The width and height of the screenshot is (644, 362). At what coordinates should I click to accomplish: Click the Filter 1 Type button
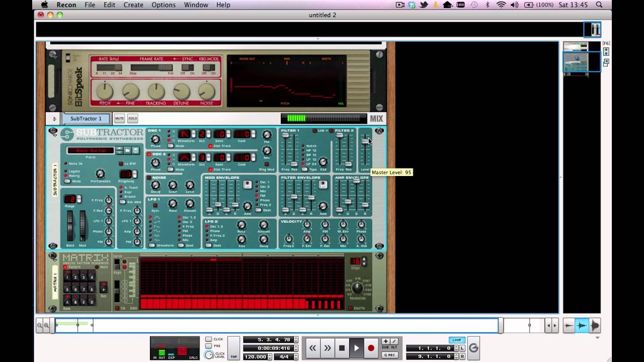tap(305, 169)
